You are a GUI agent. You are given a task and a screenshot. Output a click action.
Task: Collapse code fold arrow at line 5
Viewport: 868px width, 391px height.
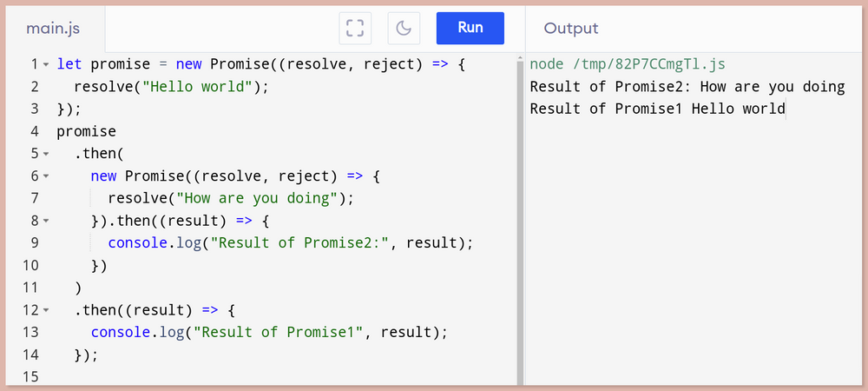pos(46,154)
